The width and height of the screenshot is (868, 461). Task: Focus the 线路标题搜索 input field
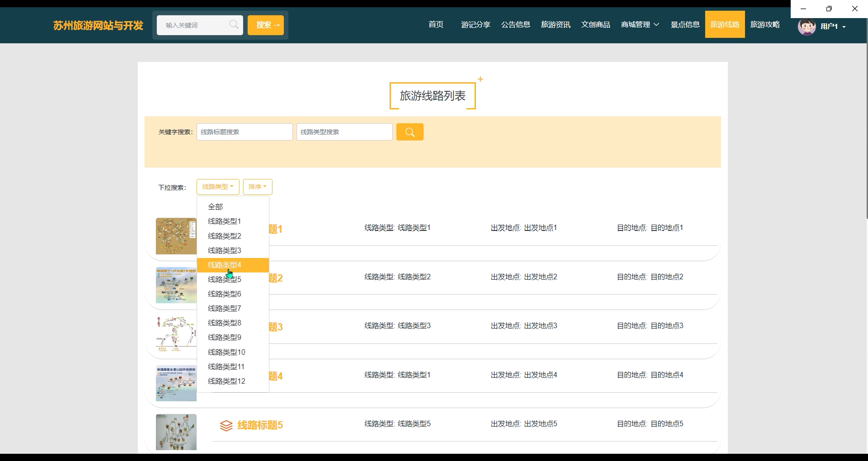[x=245, y=132]
